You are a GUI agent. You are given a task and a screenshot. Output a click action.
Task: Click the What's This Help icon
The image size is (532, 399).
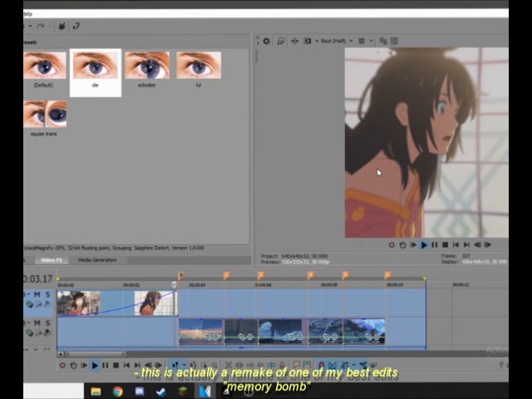tap(76, 26)
